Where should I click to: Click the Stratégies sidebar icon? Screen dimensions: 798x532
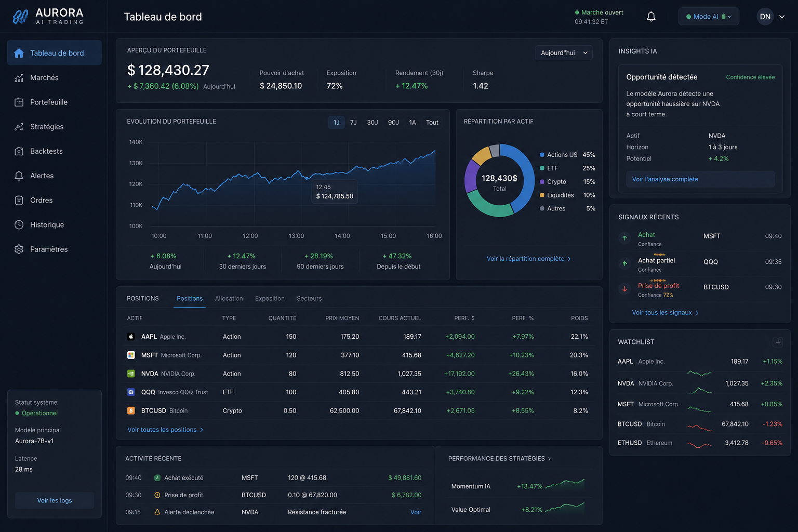[x=19, y=127]
